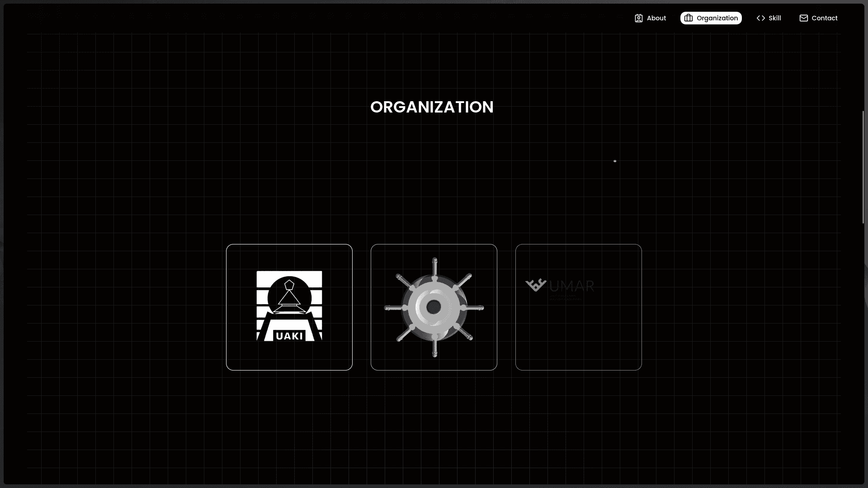This screenshot has width=868, height=488.
Task: Switch to the Skill section
Action: (x=774, y=18)
